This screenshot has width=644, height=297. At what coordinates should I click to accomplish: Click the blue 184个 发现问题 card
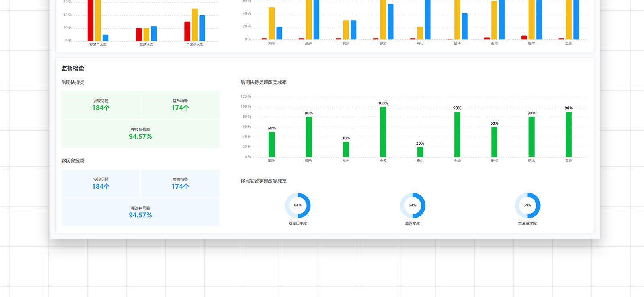point(101,183)
